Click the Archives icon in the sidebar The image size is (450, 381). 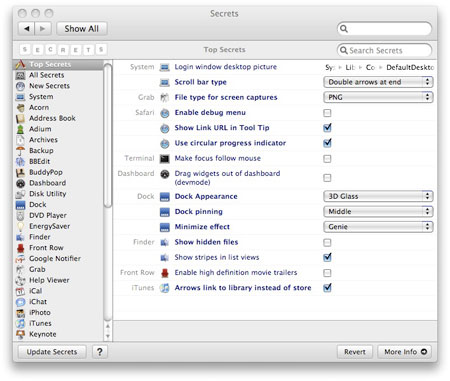pyautogui.click(x=21, y=140)
